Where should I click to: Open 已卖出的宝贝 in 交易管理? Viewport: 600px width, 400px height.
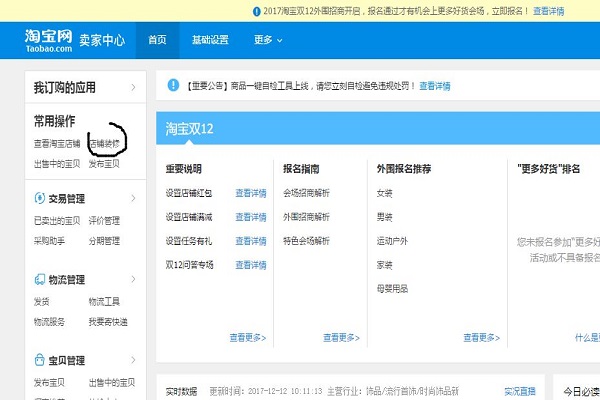(x=57, y=220)
